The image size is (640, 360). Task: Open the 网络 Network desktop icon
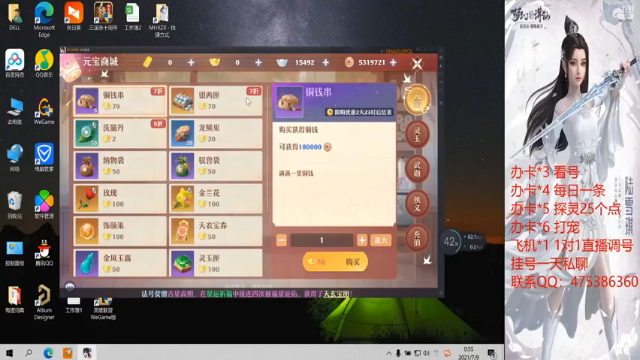(x=15, y=158)
